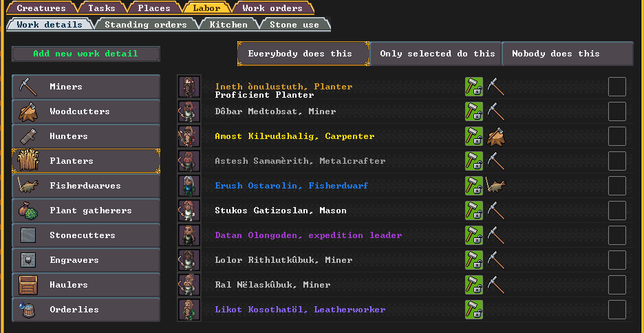Viewport: 644px width, 333px height.
Task: Open the Kitchen subtab
Action: [x=228, y=25]
